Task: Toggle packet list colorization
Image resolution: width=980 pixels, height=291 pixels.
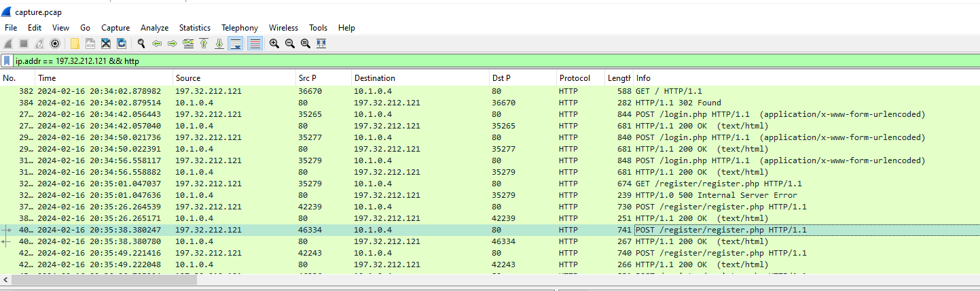Action: pos(255,44)
